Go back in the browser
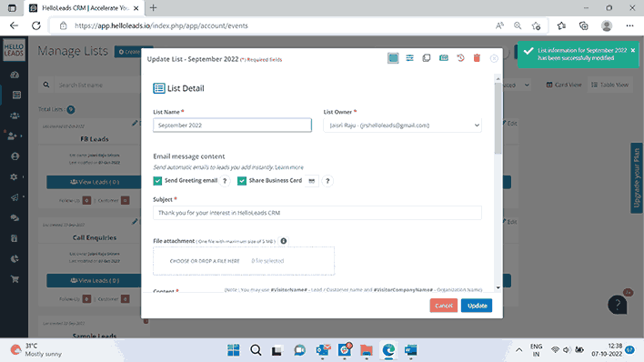Screen dimensions: 644x362 14,25
